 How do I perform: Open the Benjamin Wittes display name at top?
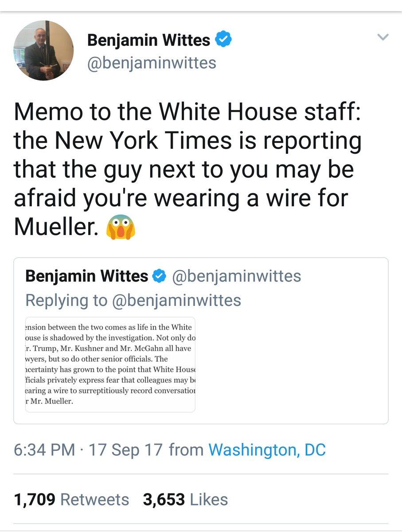(148, 40)
